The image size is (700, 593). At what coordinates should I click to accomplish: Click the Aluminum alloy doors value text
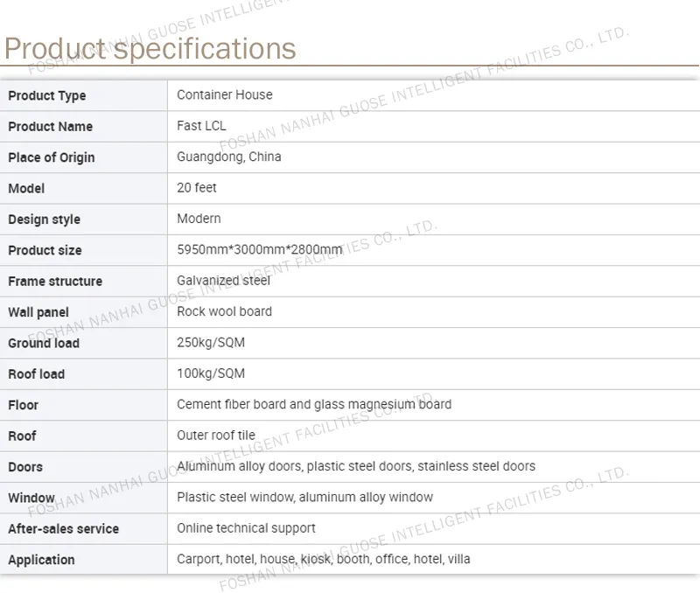[x=356, y=466]
